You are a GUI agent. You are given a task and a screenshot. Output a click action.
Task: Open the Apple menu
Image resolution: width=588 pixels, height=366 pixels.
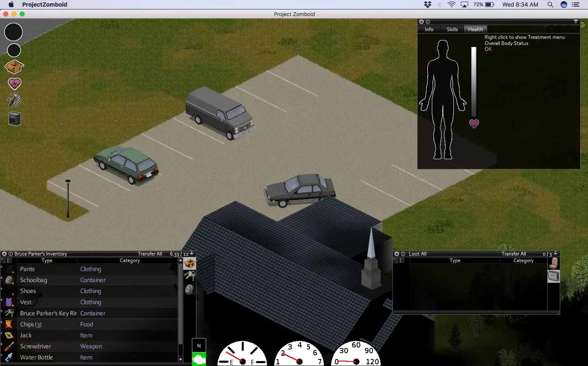click(11, 5)
